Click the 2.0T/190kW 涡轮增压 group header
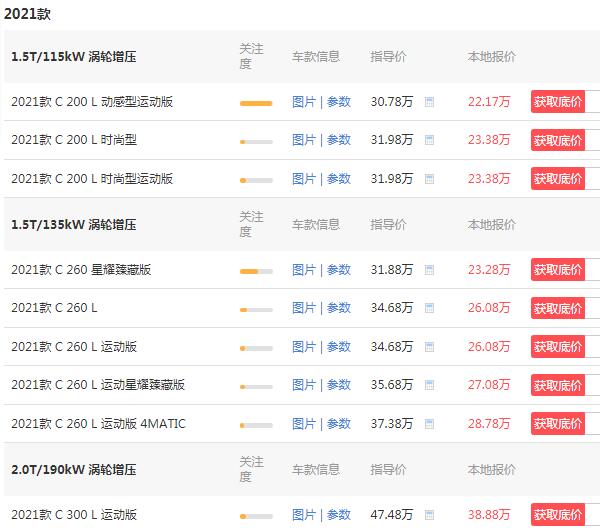The image size is (600, 530). coord(74,470)
